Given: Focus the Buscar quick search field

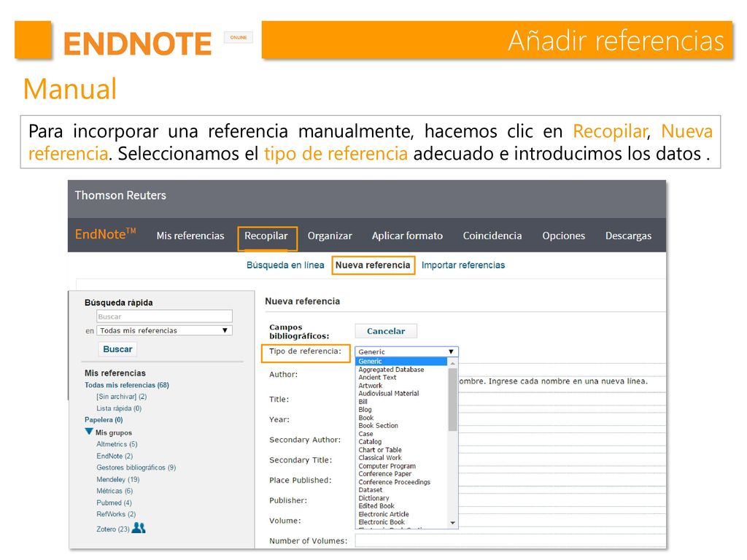Looking at the screenshot, I should [x=164, y=316].
